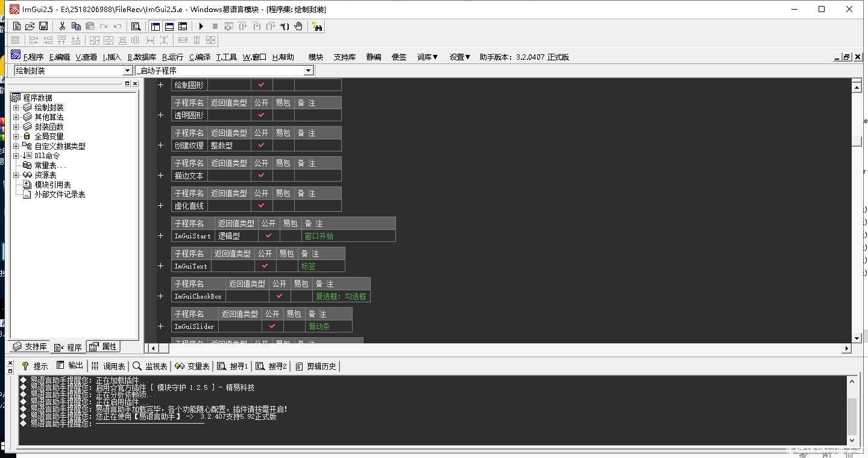
Task: Toggle 公开 checkmark for ImGuiStart
Action: pos(269,236)
